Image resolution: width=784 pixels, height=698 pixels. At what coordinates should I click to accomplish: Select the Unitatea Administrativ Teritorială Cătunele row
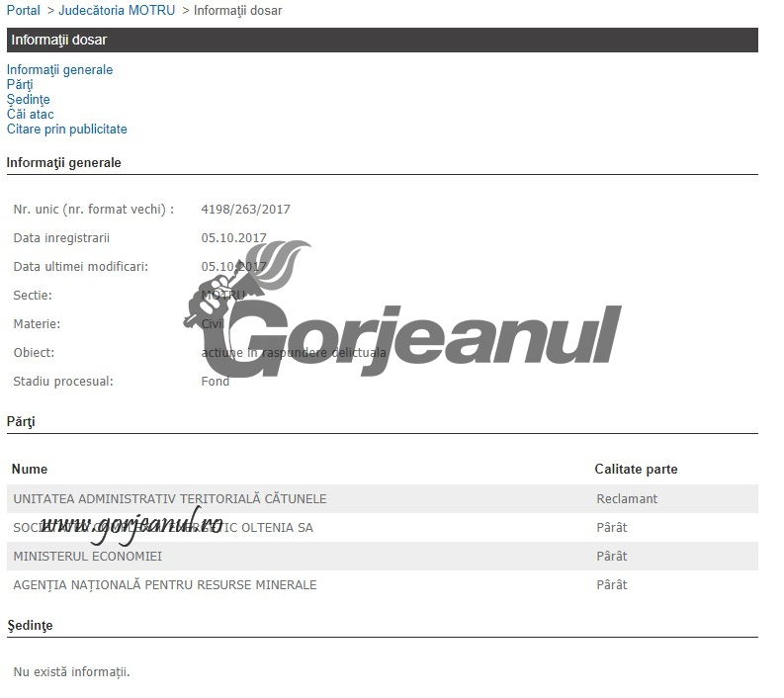[x=169, y=499]
